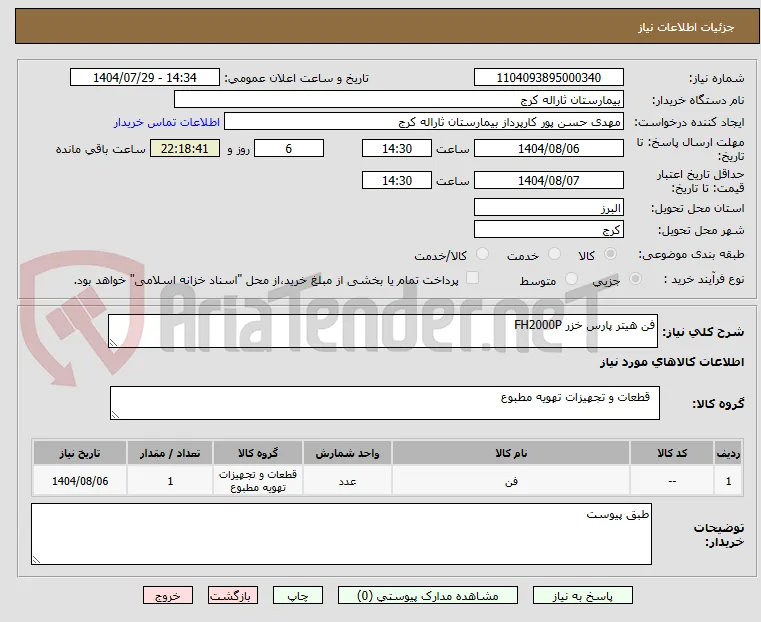Click the need date cell 1404/08/06 in table
This screenshot has height=622, width=761.
click(x=80, y=481)
